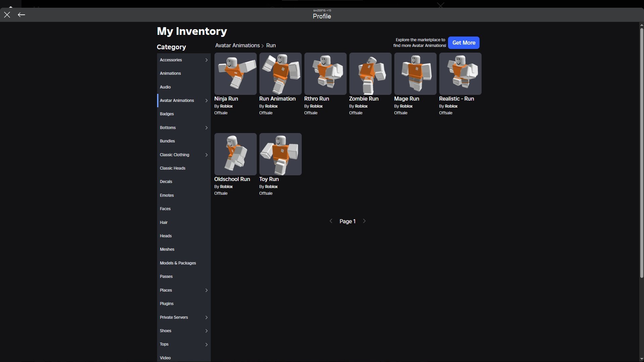Select the Plugins category
The height and width of the screenshot is (362, 644).
[x=184, y=304]
